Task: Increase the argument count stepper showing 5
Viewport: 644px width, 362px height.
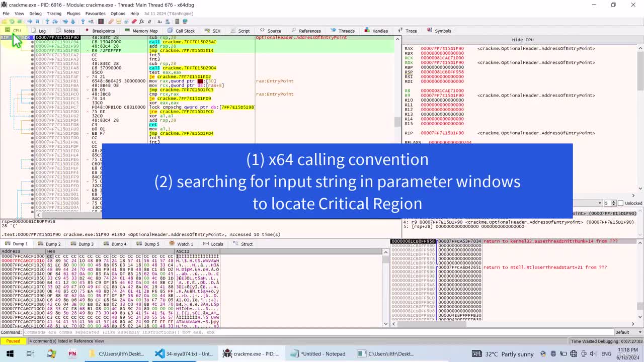Action: coord(614,202)
